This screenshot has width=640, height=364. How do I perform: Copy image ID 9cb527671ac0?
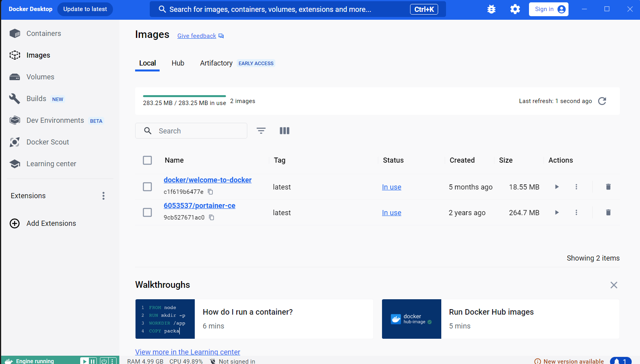point(212,218)
